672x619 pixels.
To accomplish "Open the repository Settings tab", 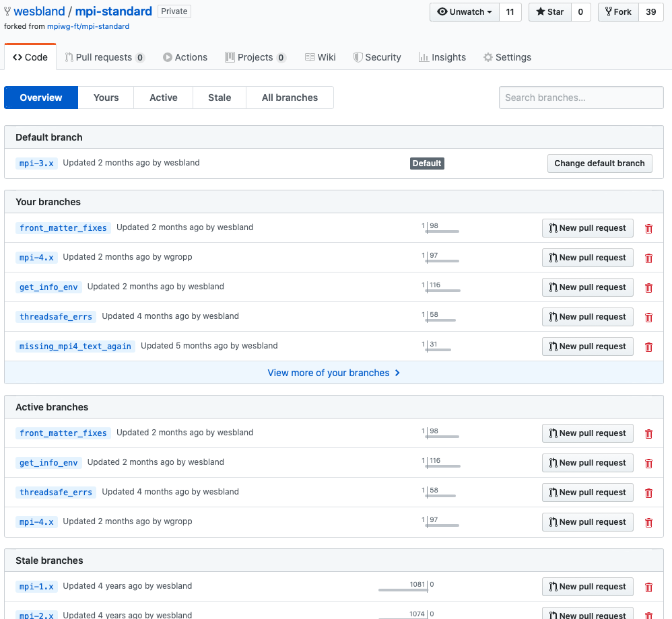I will [507, 57].
